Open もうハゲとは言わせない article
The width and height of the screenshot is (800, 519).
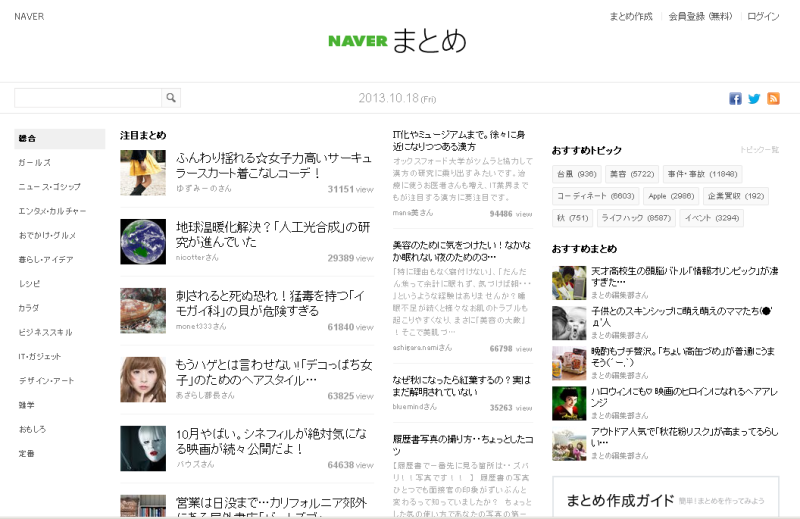pyautogui.click(x=274, y=372)
